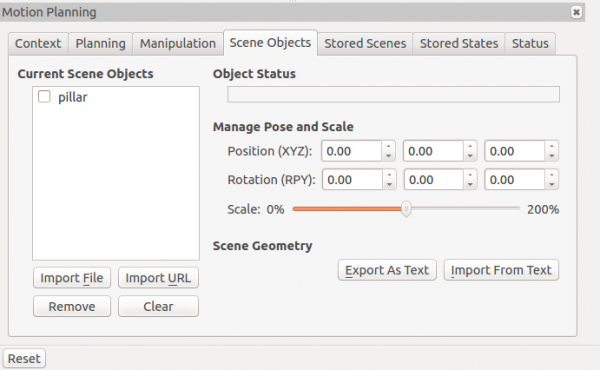Increase Rotation roll value with up arrow
This screenshot has width=600, height=370.
point(389,175)
